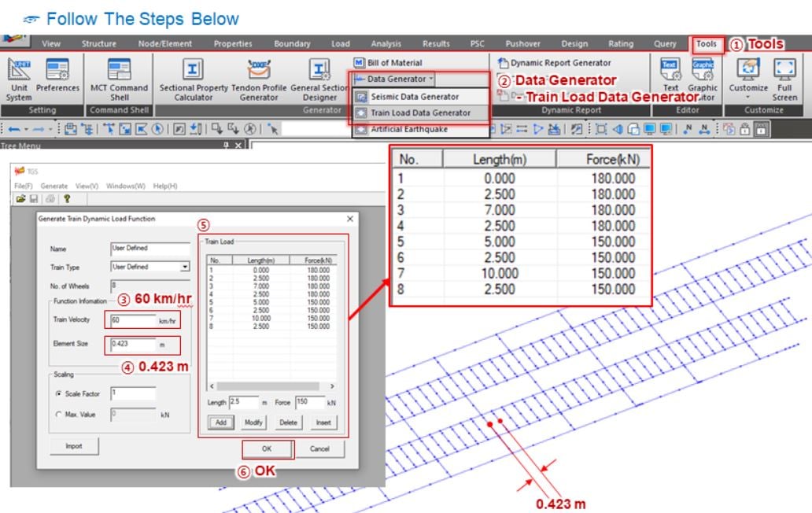This screenshot has height=513, width=812.
Task: Focus the Name input field
Action: click(150, 249)
